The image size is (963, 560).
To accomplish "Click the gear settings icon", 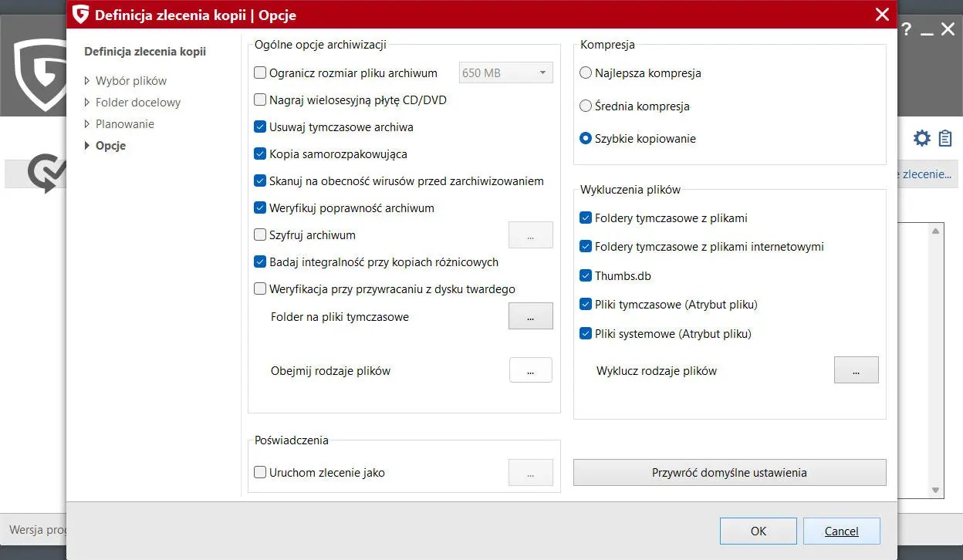I will point(921,137).
